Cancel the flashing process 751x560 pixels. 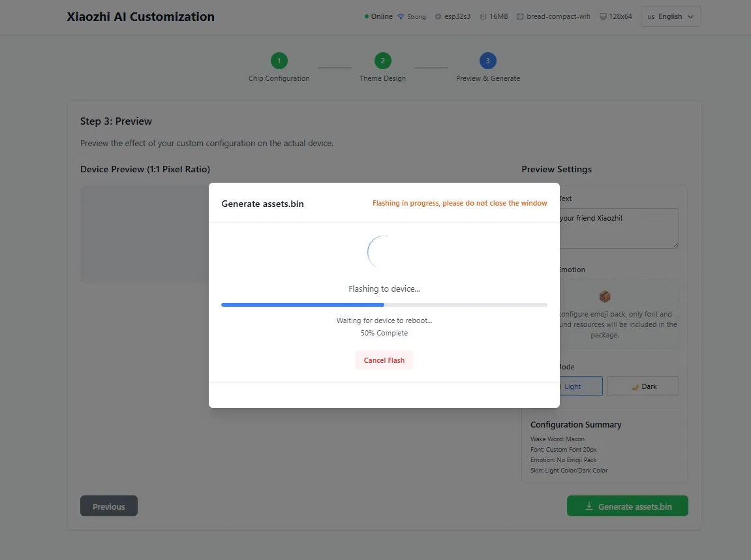coord(384,360)
